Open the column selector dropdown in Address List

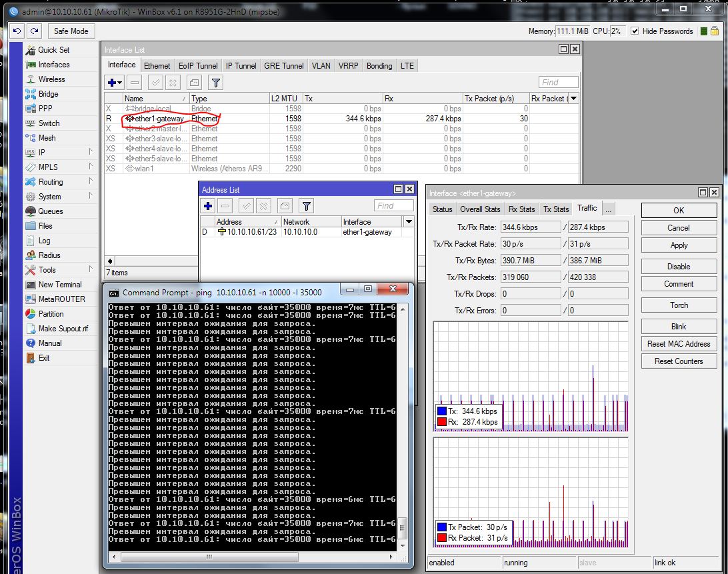coord(409,221)
